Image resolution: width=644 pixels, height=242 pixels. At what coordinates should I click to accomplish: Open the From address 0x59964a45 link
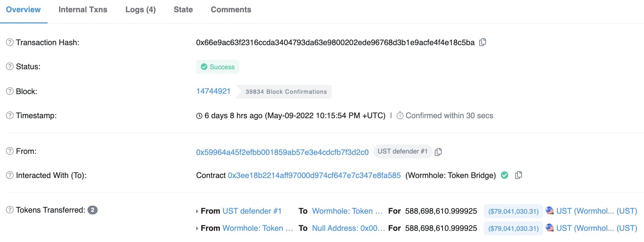coord(282,152)
